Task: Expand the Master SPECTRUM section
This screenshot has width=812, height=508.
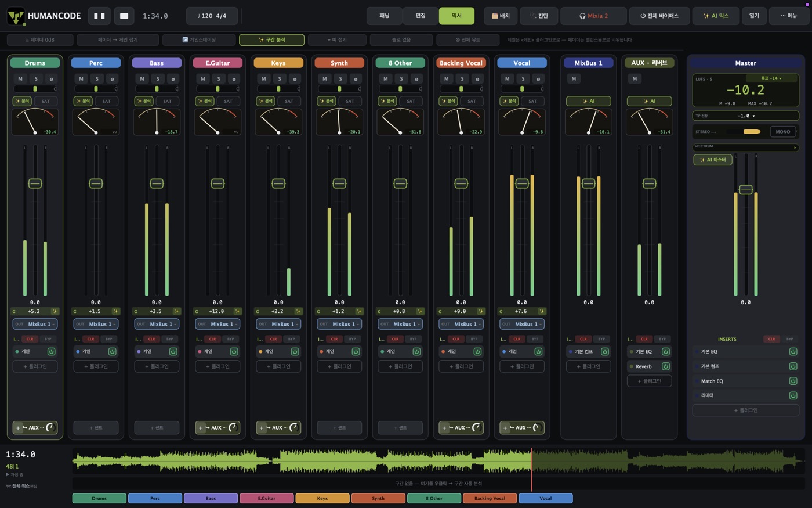Action: (x=746, y=147)
